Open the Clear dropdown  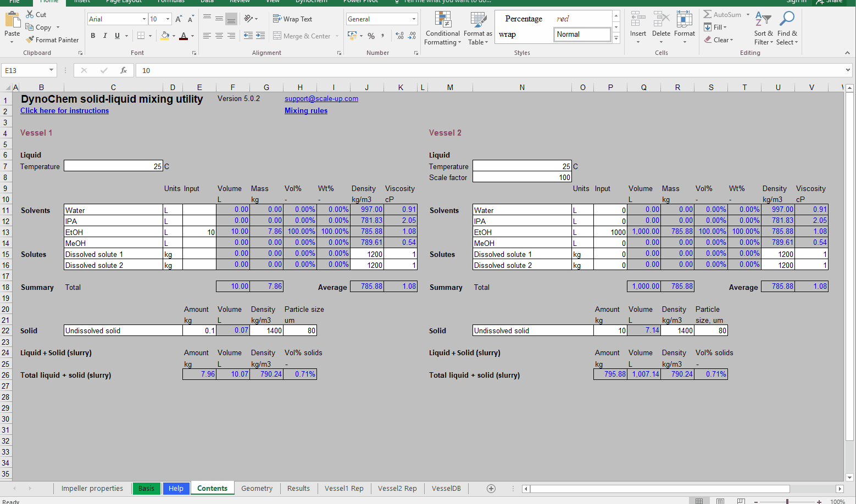point(719,40)
